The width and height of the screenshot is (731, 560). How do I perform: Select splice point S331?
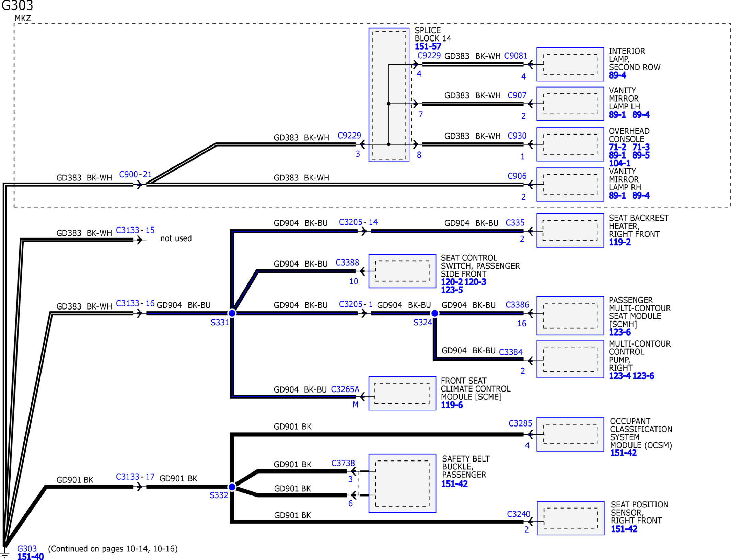pyautogui.click(x=232, y=313)
